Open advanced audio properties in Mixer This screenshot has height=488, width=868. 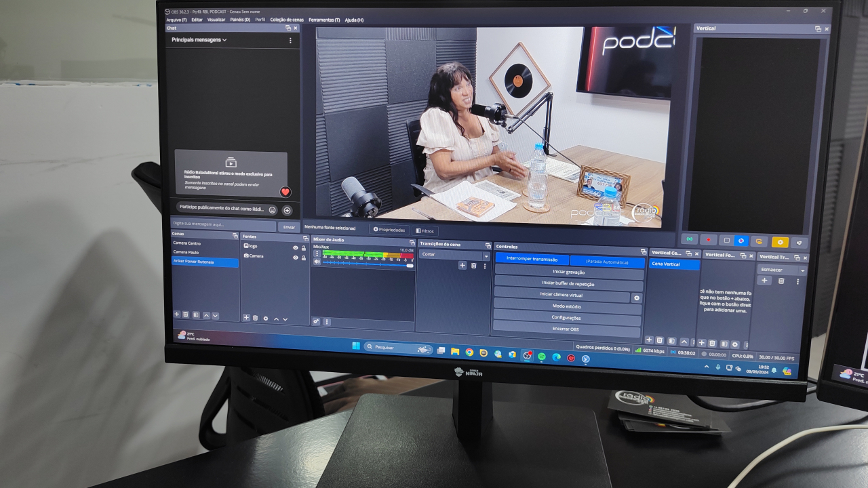317,321
